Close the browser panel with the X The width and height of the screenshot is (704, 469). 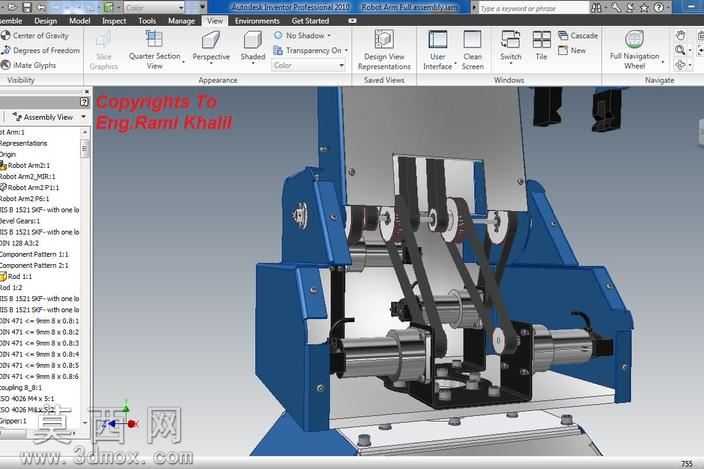tap(86, 92)
